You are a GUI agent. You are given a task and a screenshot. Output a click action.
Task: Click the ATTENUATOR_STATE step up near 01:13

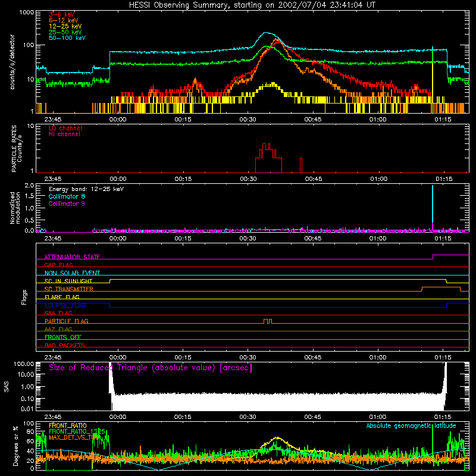(433, 257)
